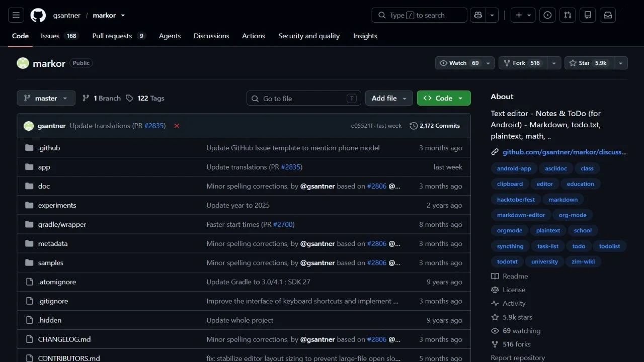Open the Copilot chat icon
The height and width of the screenshot is (362, 644).
click(x=478, y=15)
